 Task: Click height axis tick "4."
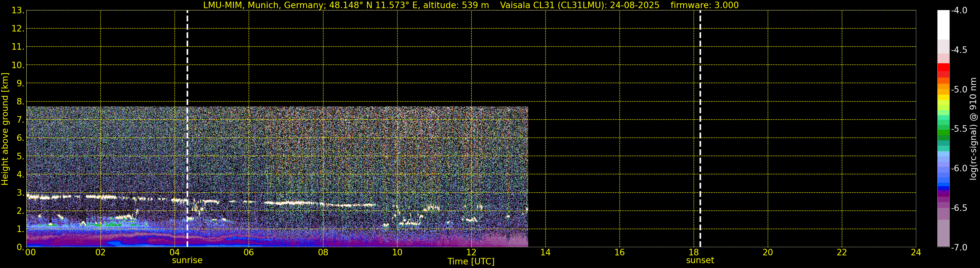pyautogui.click(x=20, y=174)
